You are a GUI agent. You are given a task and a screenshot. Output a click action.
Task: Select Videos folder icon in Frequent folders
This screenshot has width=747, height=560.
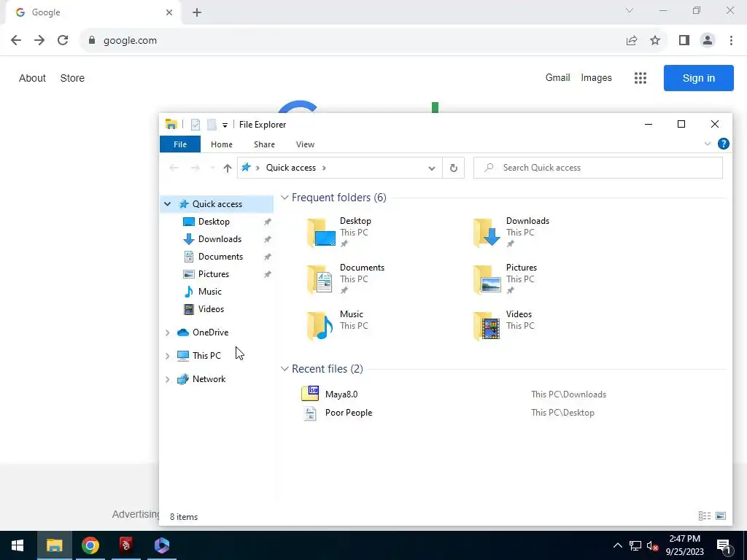coord(487,326)
